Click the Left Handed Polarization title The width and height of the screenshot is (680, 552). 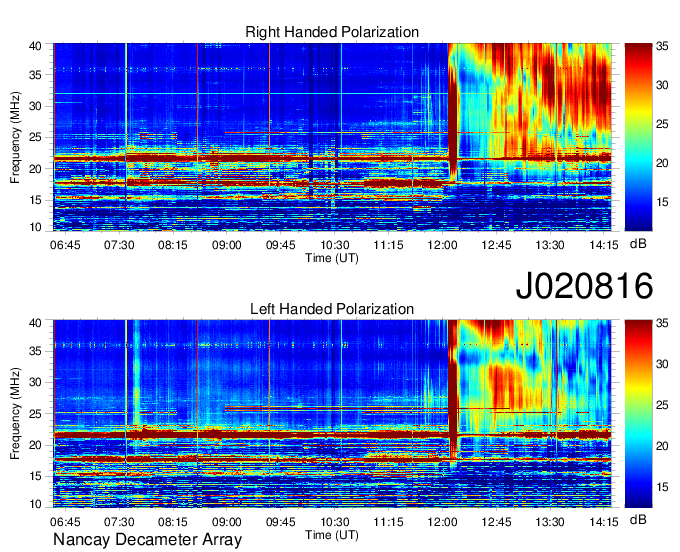click(x=332, y=309)
